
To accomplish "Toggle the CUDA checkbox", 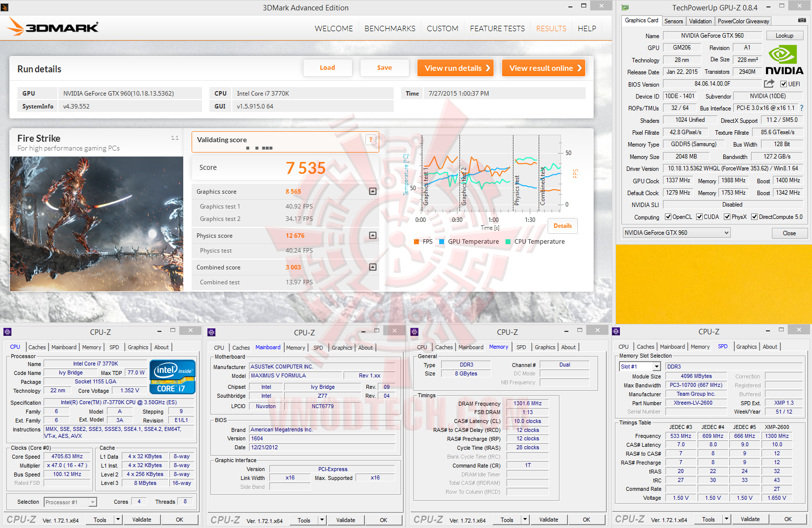I will (x=699, y=217).
